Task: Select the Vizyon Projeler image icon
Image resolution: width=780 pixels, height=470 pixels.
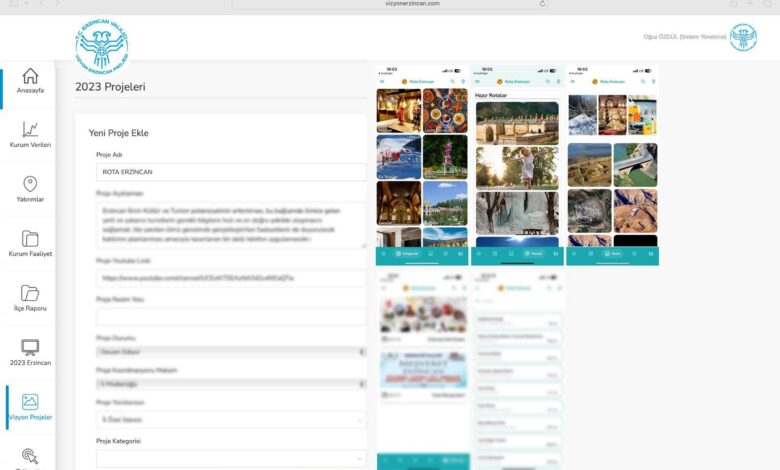Action: coord(30,402)
